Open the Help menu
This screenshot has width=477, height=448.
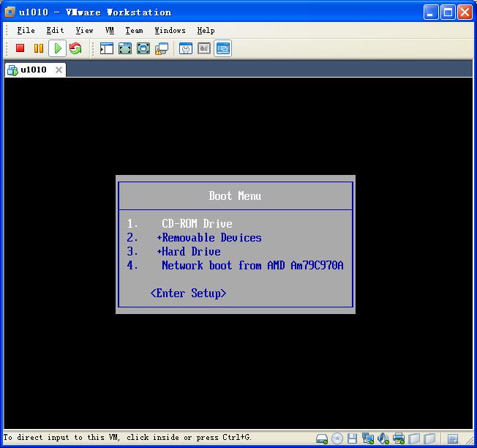(x=206, y=31)
